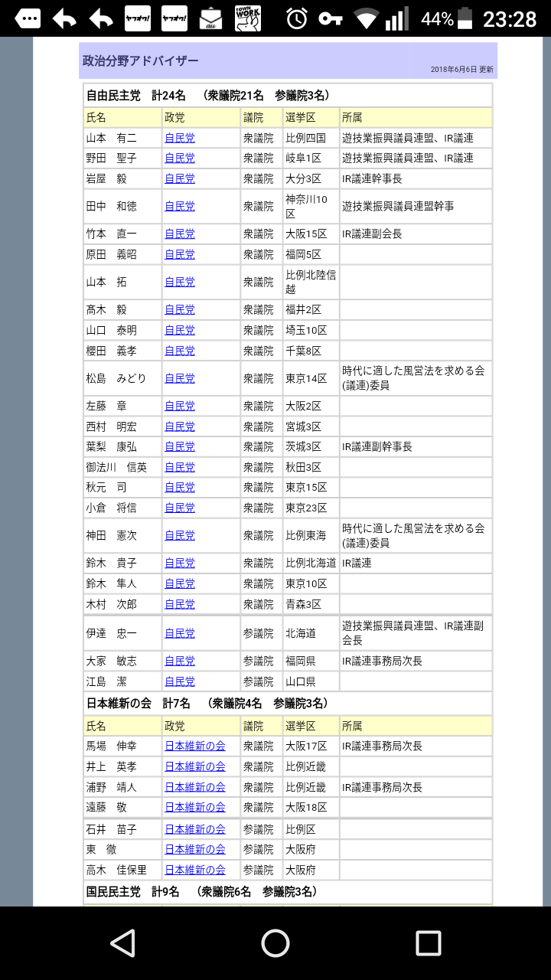551x980 pixels.
Task: Tap the Android home circle button
Action: pos(275,943)
